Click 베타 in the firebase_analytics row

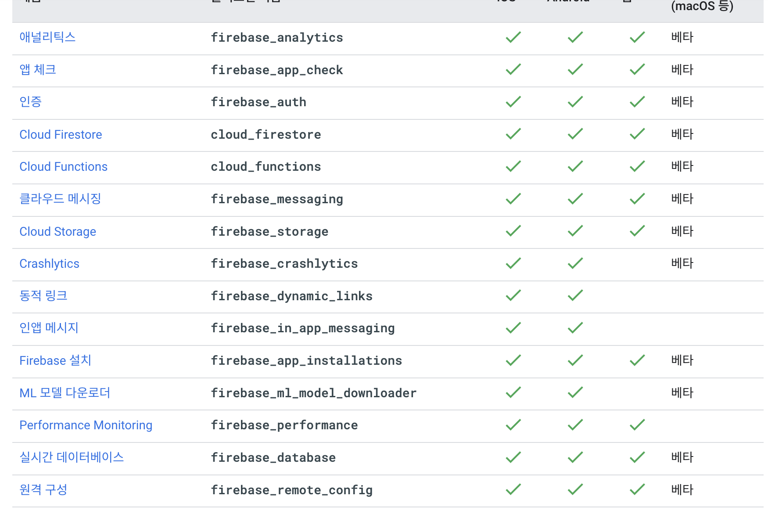(682, 37)
